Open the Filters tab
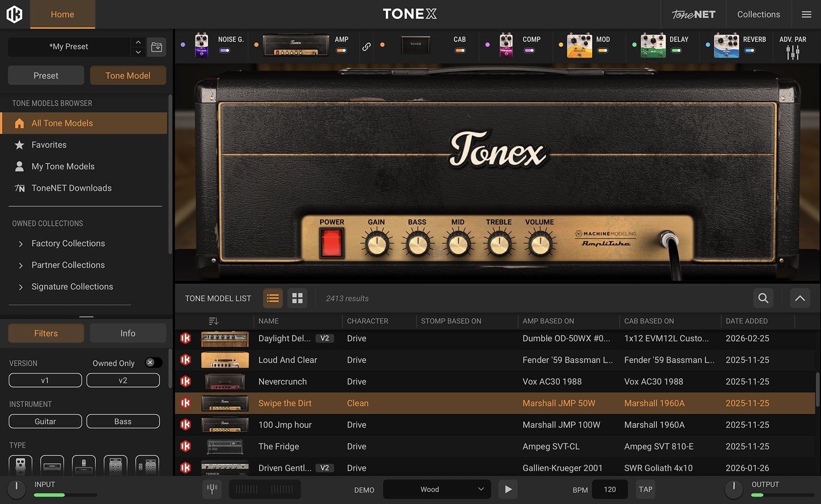The width and height of the screenshot is (821, 504). tap(46, 333)
